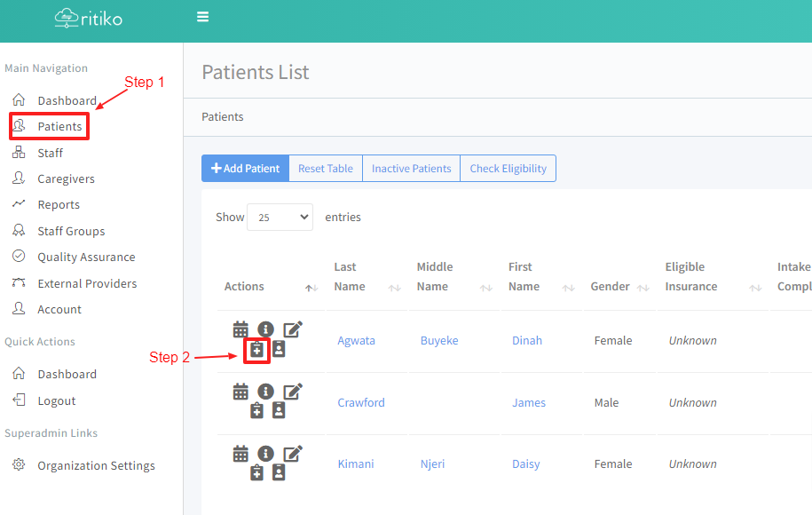
Task: Click the Add Patient button
Action: click(246, 169)
